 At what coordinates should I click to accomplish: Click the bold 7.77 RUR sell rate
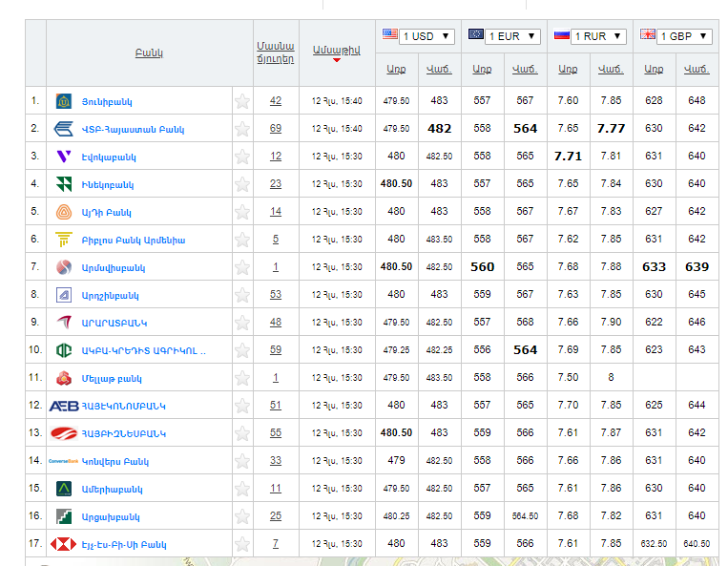point(611,129)
